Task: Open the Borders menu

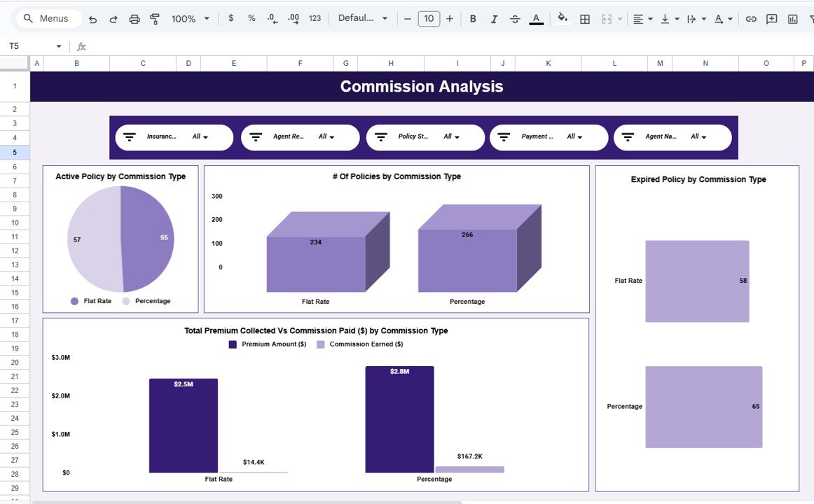Action: (585, 18)
